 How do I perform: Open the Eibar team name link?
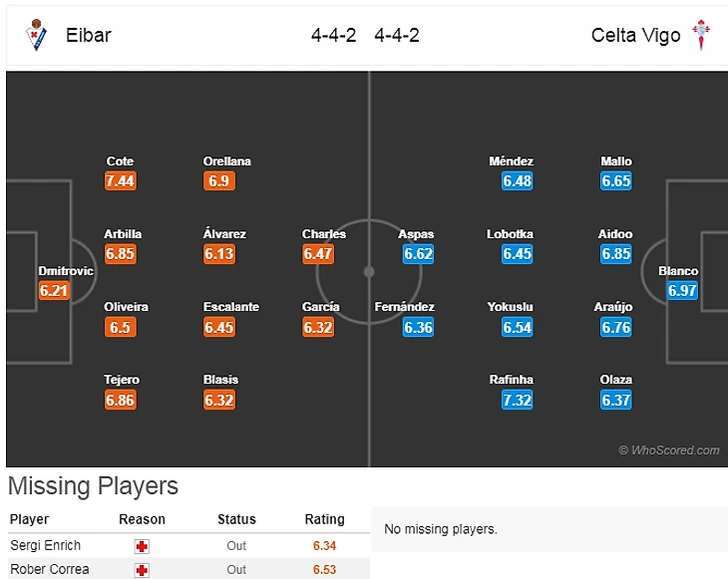pos(89,36)
